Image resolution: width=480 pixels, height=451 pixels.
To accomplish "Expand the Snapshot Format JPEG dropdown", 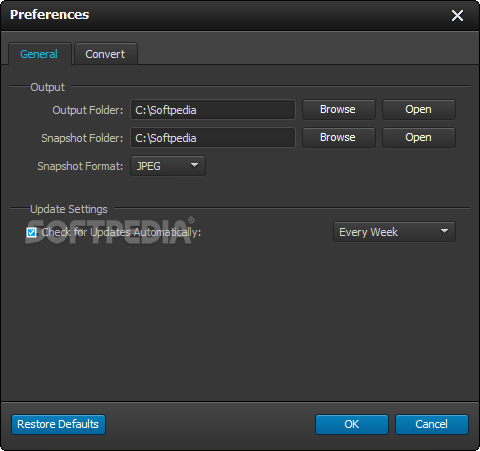I will click(168, 166).
